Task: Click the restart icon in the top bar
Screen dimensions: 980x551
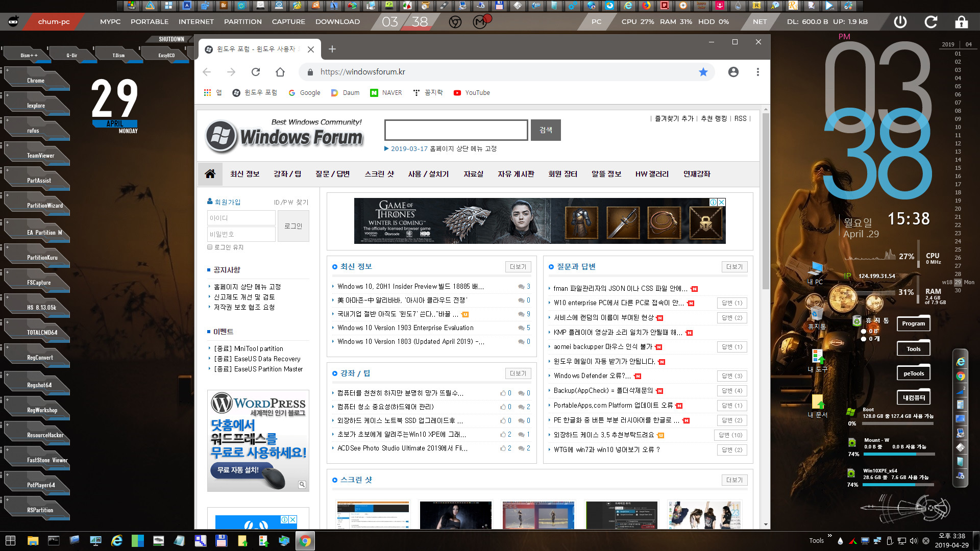Action: pyautogui.click(x=931, y=22)
